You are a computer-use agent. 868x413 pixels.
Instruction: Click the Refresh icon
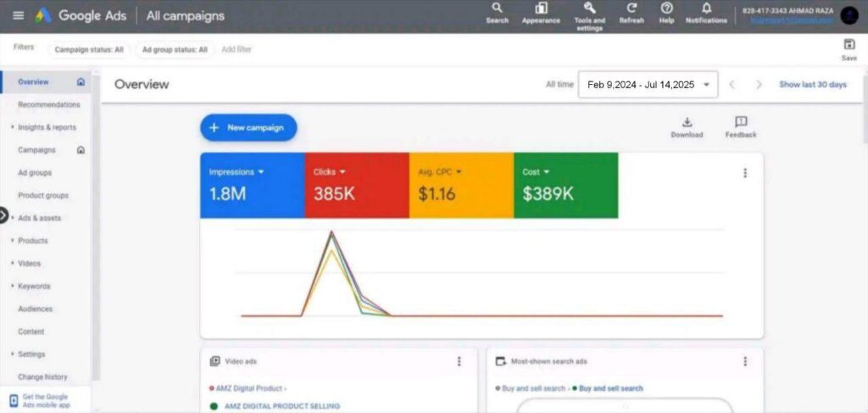click(632, 8)
